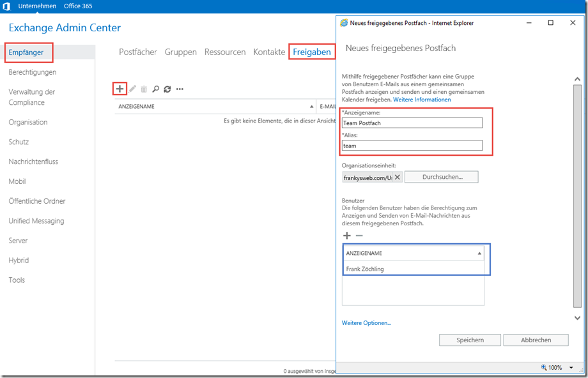Open the more options ellipsis icon
Screen dimensions: 588x378
pyautogui.click(x=180, y=89)
